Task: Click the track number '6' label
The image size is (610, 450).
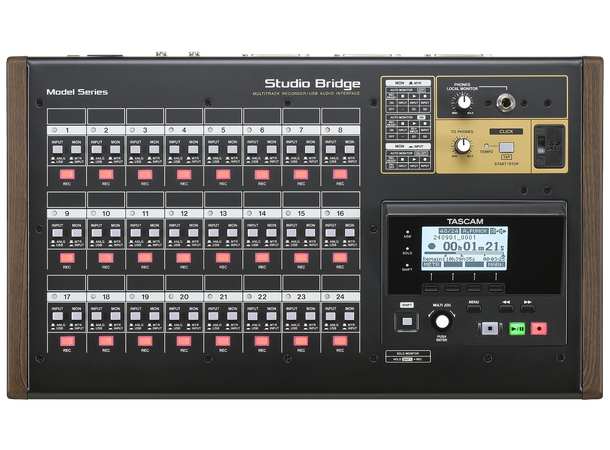Action: tap(262, 130)
